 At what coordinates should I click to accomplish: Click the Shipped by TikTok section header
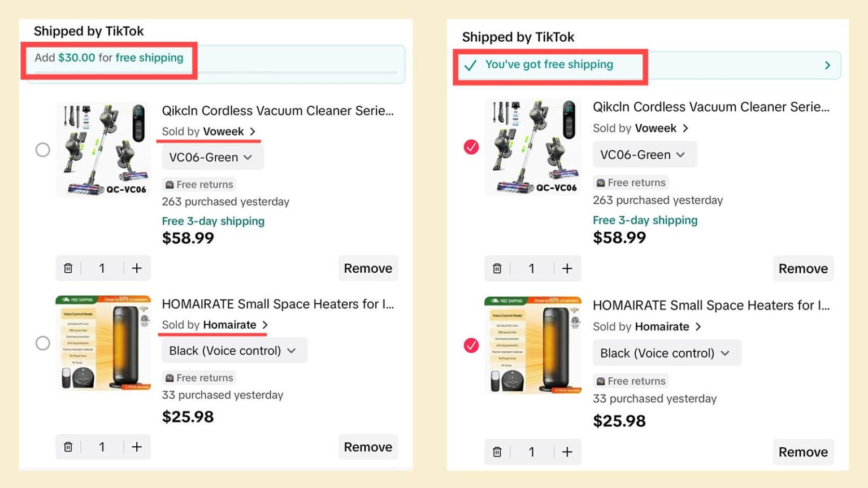coord(89,31)
